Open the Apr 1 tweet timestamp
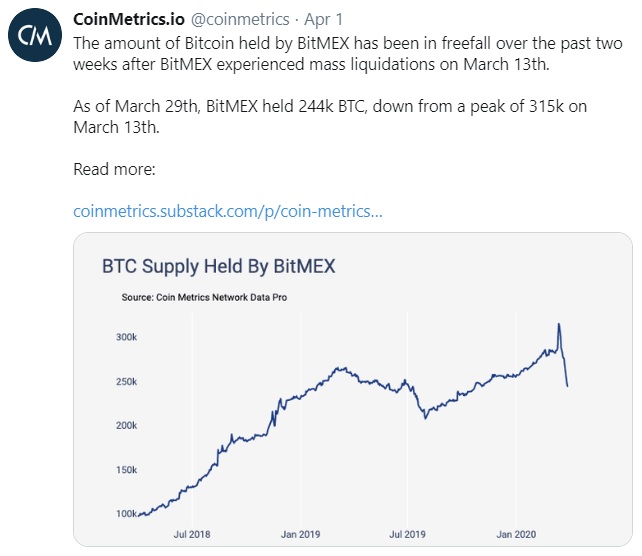Viewport: 642px width, 556px height. coord(324,20)
